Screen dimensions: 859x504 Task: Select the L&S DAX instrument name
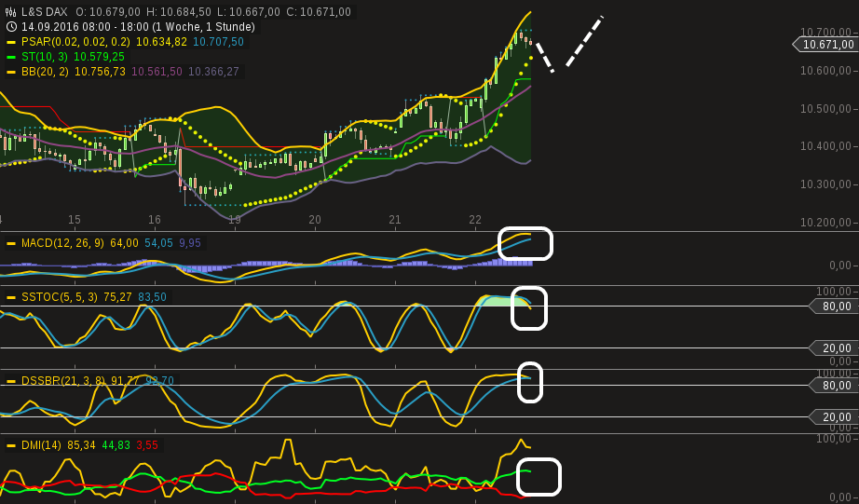coord(45,12)
